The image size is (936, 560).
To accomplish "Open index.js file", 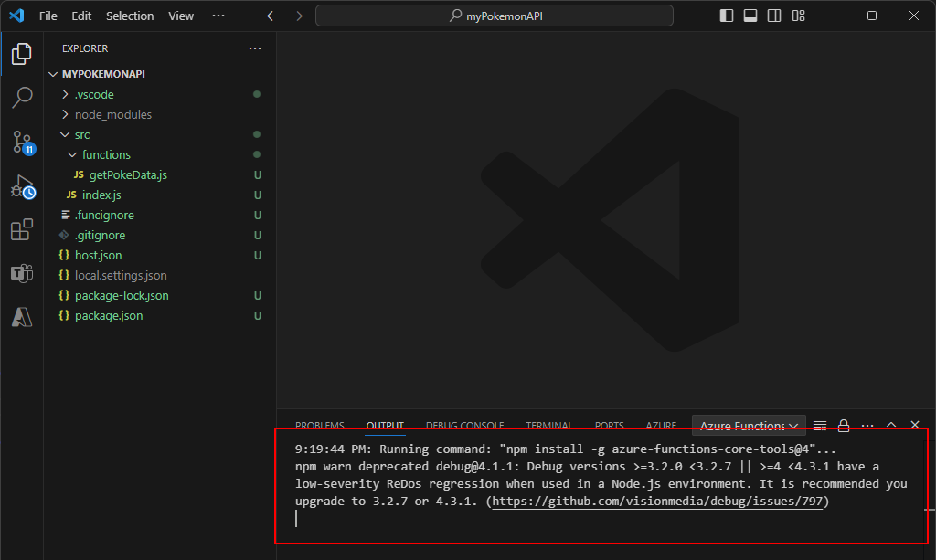I will [x=161, y=195].
